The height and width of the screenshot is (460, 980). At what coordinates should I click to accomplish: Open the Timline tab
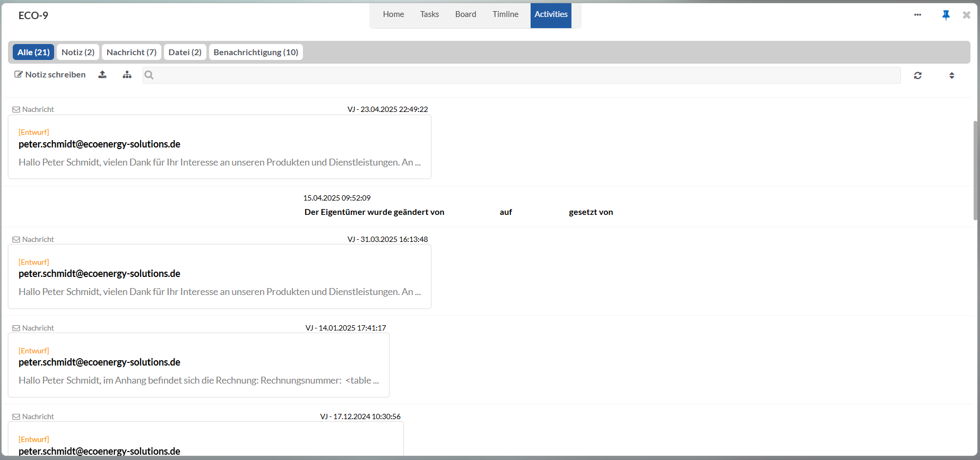click(505, 14)
